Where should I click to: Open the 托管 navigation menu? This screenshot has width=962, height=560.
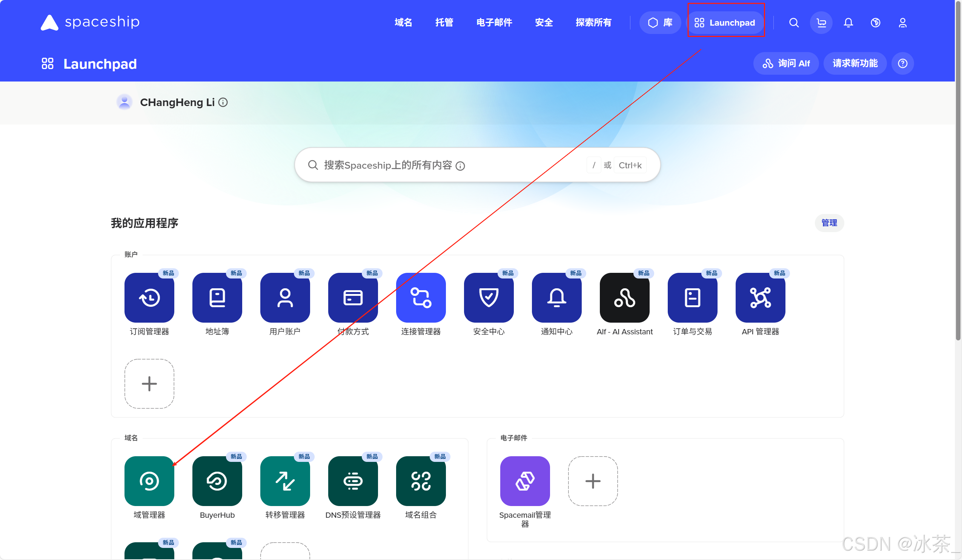pyautogui.click(x=444, y=23)
